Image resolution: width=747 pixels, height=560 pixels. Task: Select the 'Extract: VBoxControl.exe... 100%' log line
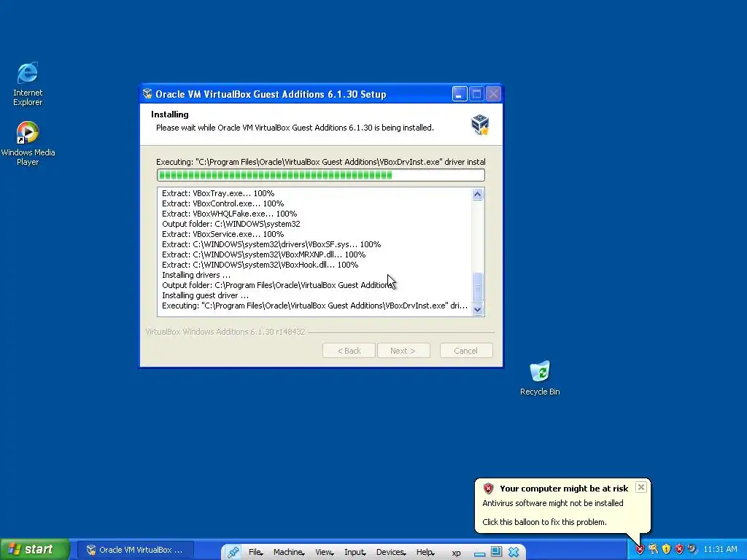[223, 203]
